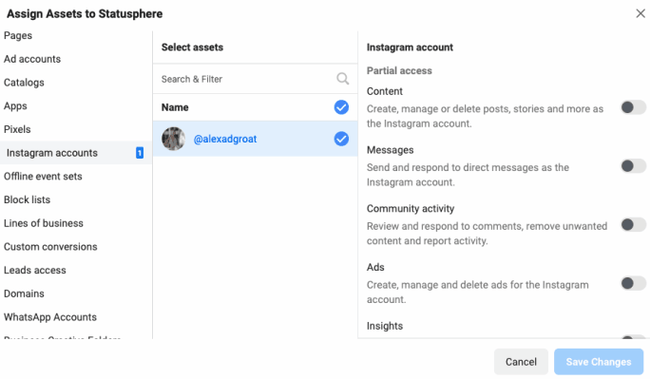Image resolution: width=650 pixels, height=379 pixels.
Task: Open Custom conversions category
Action: tap(51, 247)
